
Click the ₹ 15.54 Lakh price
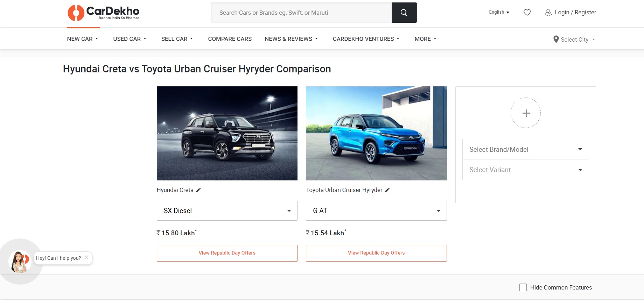coord(326,233)
